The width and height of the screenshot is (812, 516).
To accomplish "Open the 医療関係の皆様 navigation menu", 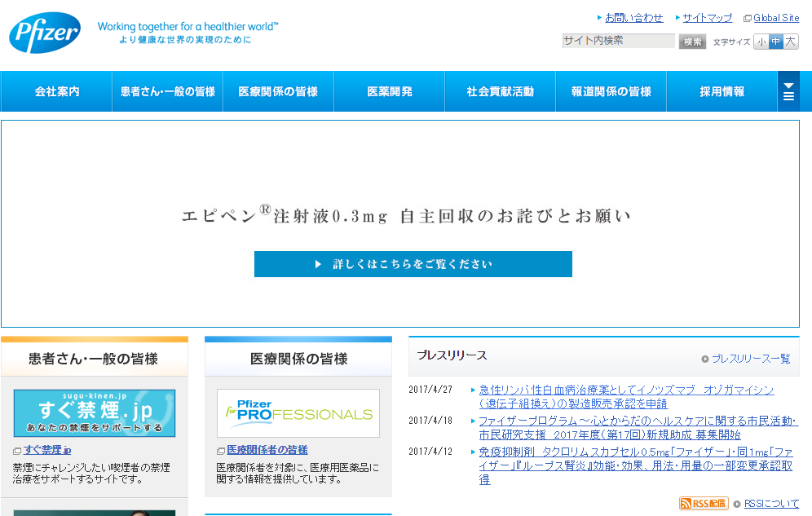I will click(x=279, y=91).
